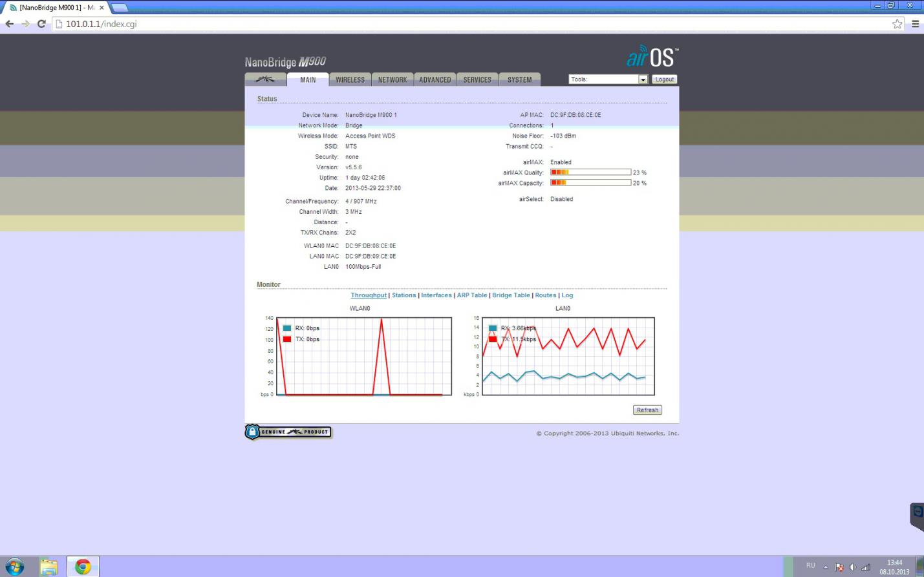
Task: Click the LAN0 throughput graph
Action: [568, 356]
